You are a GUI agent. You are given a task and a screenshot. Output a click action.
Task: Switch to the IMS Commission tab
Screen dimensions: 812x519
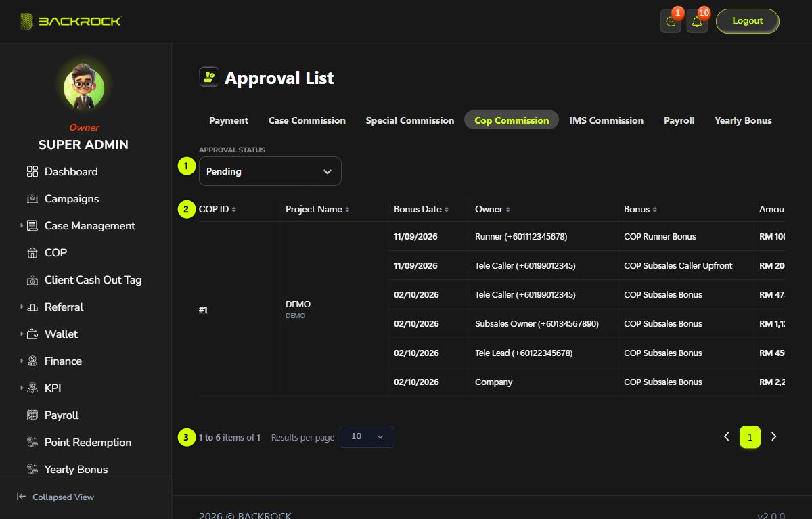click(x=606, y=120)
